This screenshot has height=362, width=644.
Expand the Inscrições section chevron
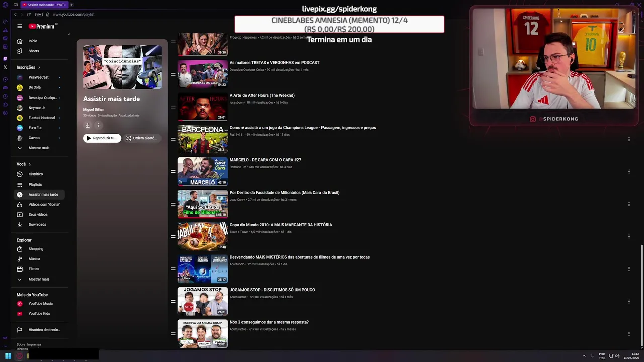39,67
